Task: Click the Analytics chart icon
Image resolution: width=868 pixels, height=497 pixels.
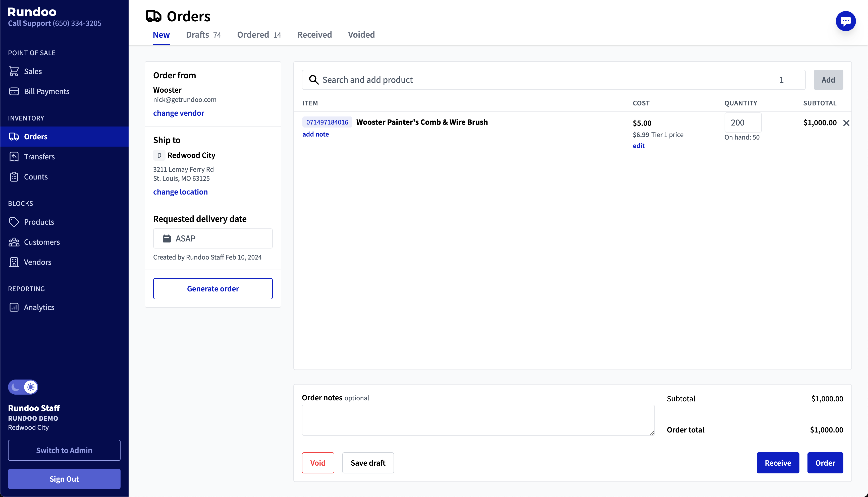Action: (x=14, y=307)
